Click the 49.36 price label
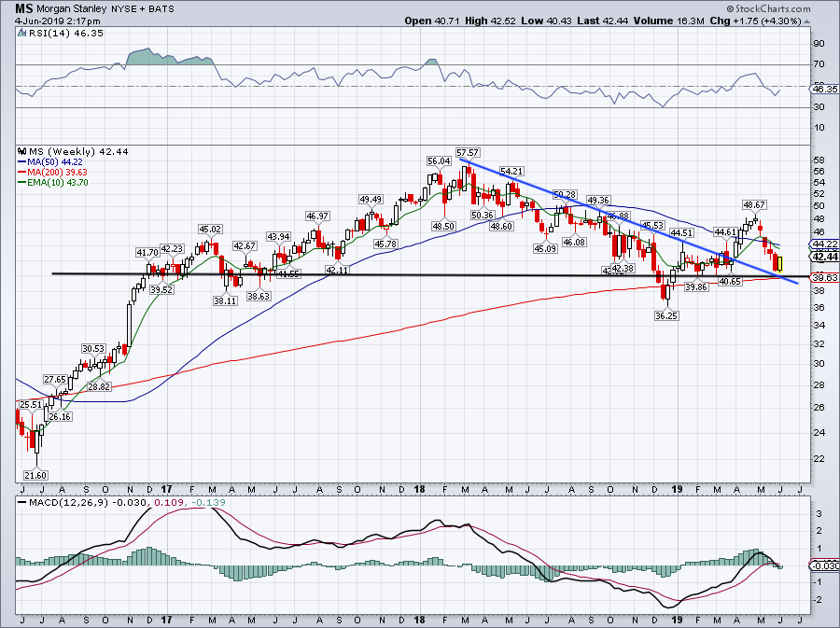The height and width of the screenshot is (628, 840). pyautogui.click(x=598, y=201)
